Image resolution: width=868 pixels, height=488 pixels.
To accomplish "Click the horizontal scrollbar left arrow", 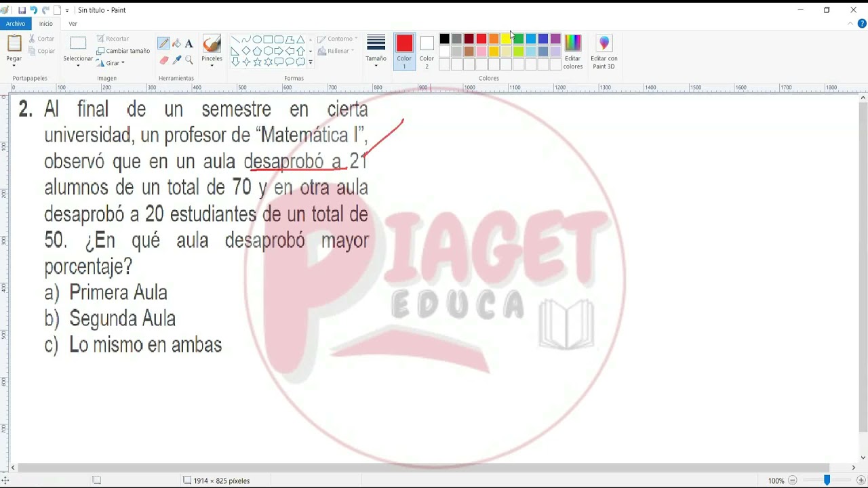I will click(14, 467).
